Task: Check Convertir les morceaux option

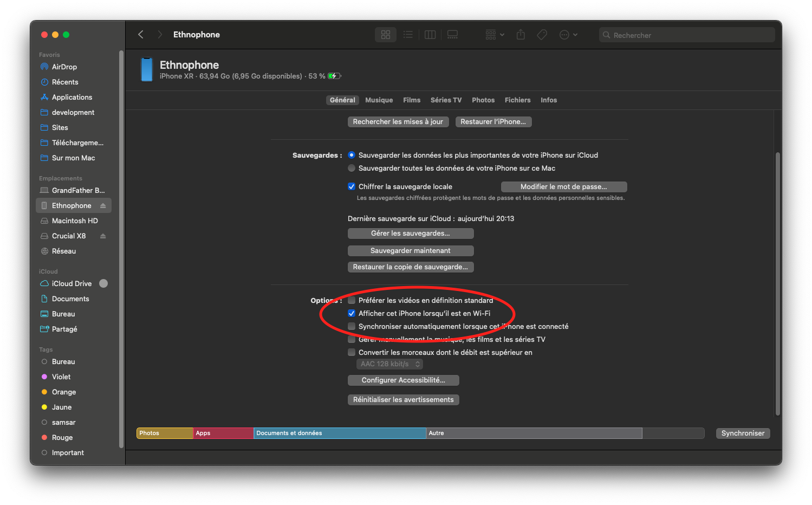Action: point(352,352)
